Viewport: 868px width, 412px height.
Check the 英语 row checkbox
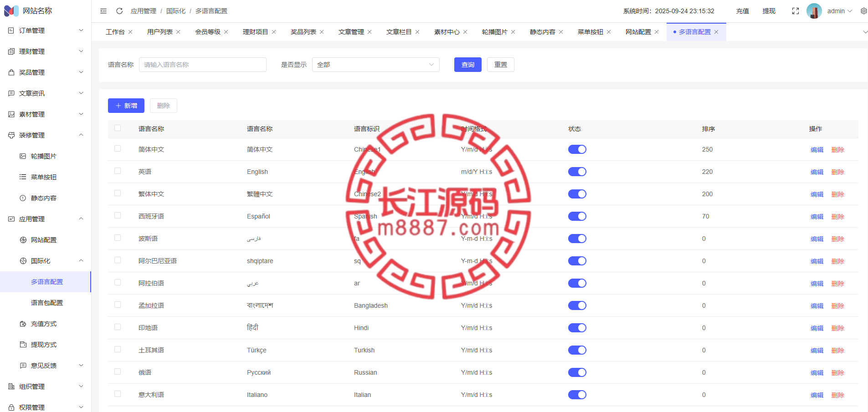118,171
